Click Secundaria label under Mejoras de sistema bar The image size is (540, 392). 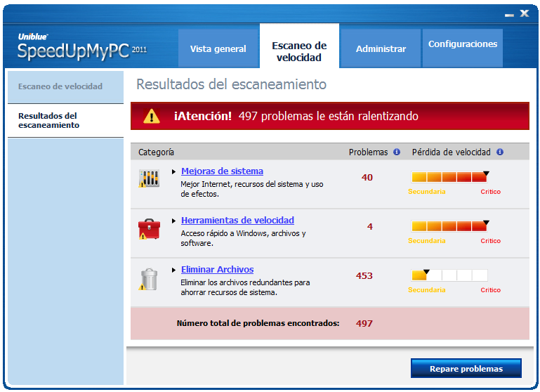[x=427, y=192]
